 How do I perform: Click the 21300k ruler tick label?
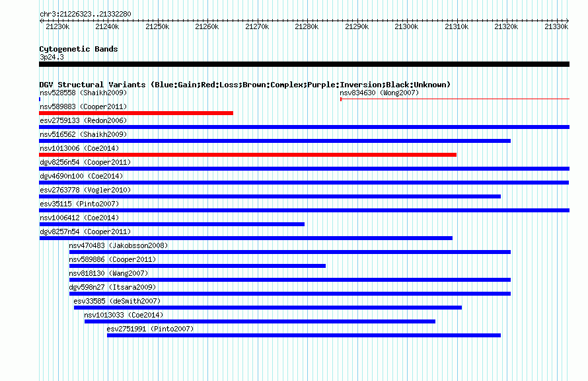[x=406, y=26]
